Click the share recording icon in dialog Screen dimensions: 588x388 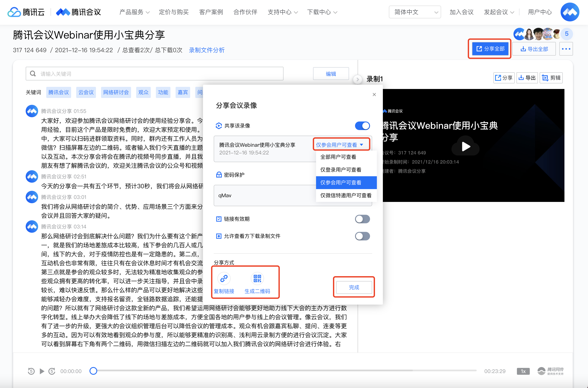click(x=218, y=126)
